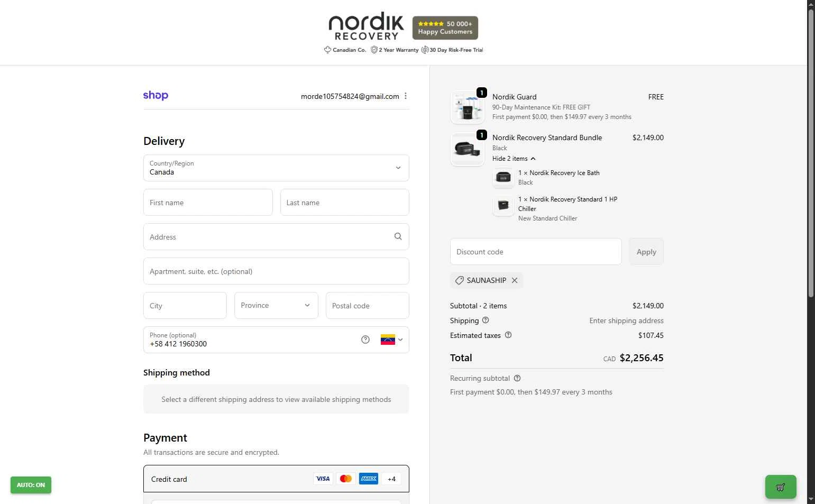
Task: Click the 'Enter shipping address' text
Action: click(627, 320)
